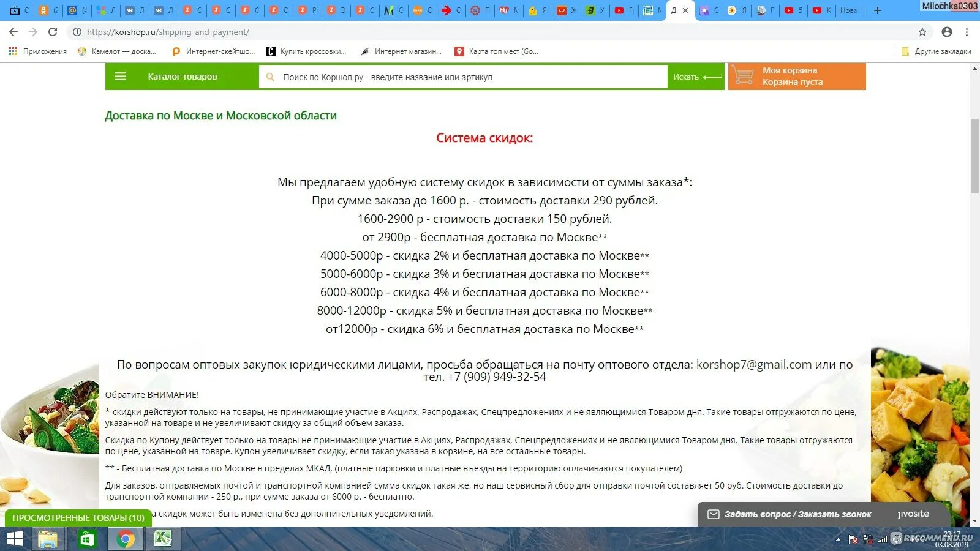The width and height of the screenshot is (980, 551).
Task: Open Моя корзина cart panel
Action: [797, 77]
